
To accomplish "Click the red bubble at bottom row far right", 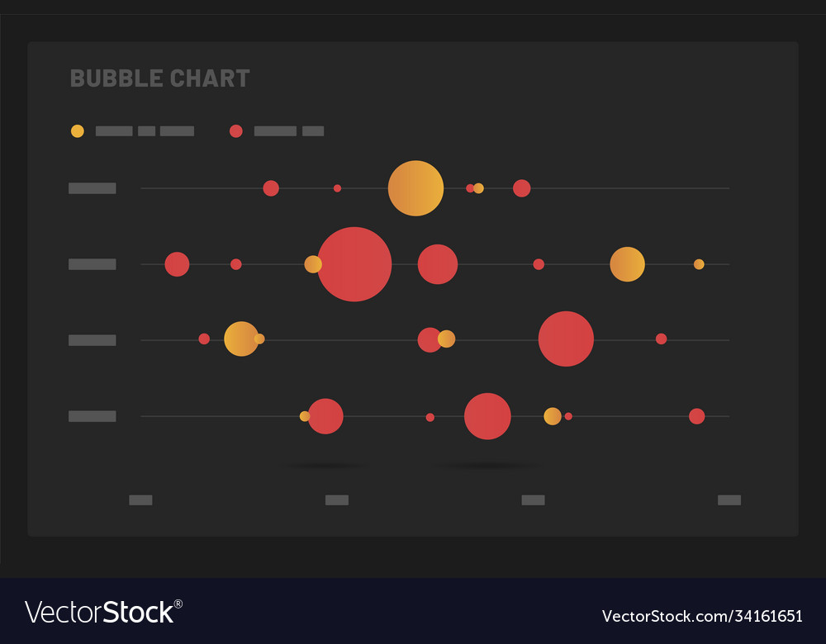I will coord(696,416).
